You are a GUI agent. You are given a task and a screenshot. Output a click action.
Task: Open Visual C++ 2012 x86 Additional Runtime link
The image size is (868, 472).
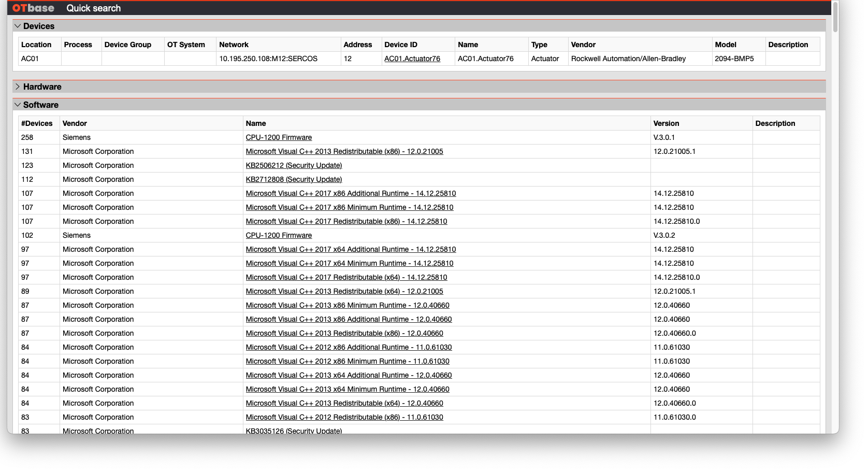(x=349, y=347)
